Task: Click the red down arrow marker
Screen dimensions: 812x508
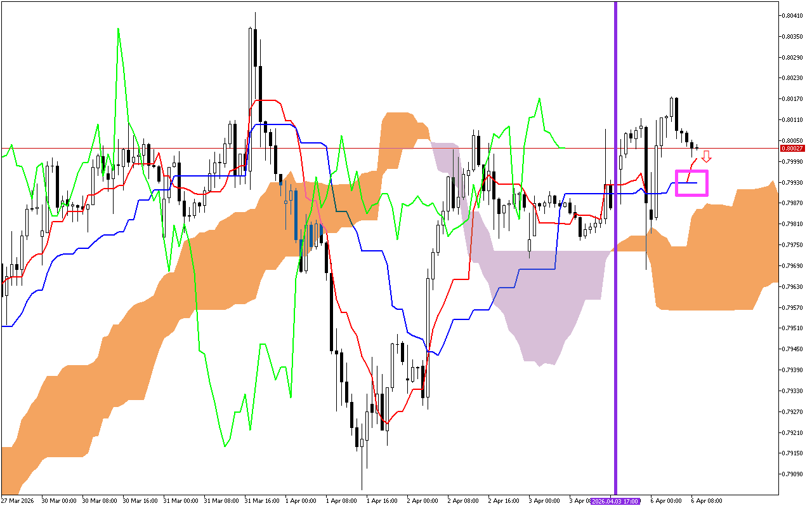Action: click(706, 156)
